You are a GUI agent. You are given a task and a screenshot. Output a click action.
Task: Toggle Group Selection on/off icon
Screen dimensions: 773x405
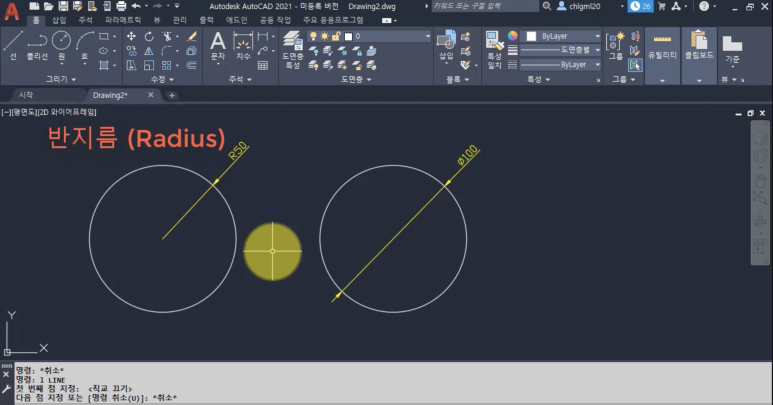click(635, 65)
